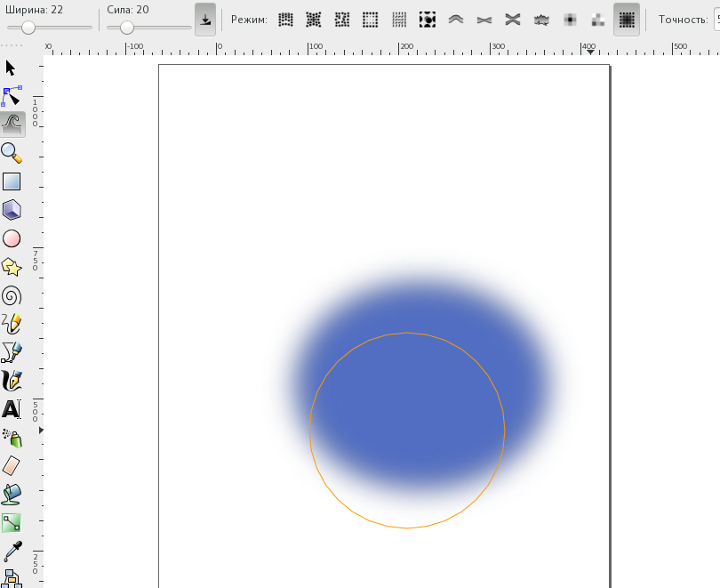Enable tweak Push paths mode
The height and width of the screenshot is (588, 720).
click(456, 20)
